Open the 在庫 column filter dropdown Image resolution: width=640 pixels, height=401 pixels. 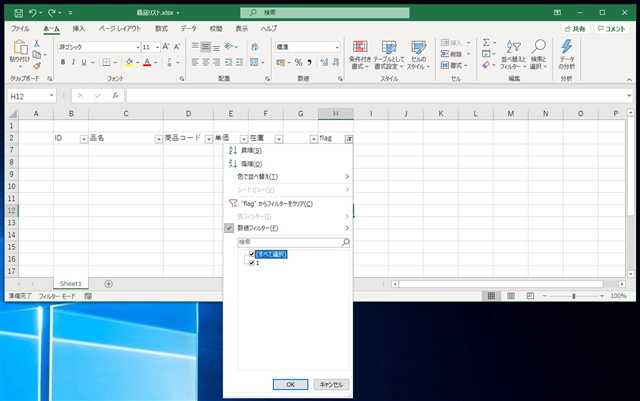(x=279, y=139)
